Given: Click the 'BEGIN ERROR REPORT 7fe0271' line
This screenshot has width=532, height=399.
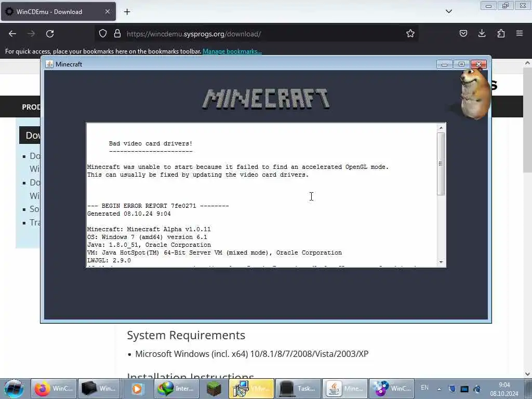Looking at the screenshot, I should pos(158,206).
